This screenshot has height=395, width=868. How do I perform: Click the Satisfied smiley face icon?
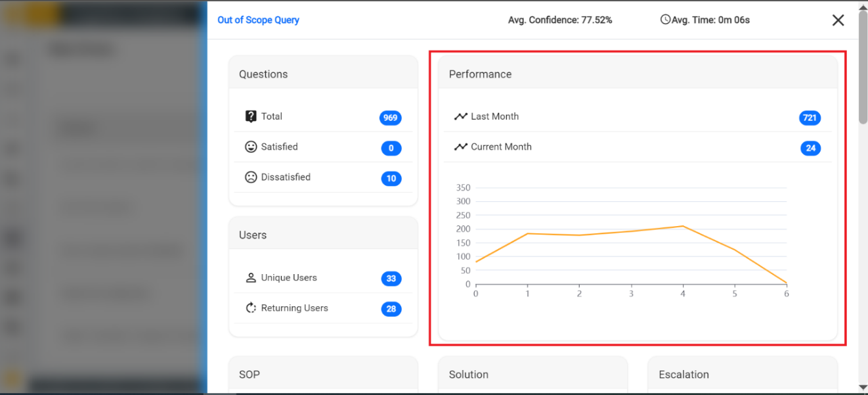click(251, 147)
